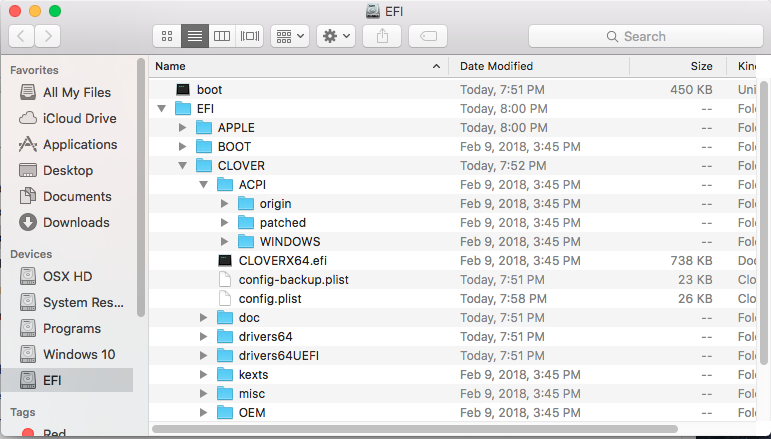Expand the drivers64UEFI folder
Viewport: 771px width, 439px height.
point(204,356)
